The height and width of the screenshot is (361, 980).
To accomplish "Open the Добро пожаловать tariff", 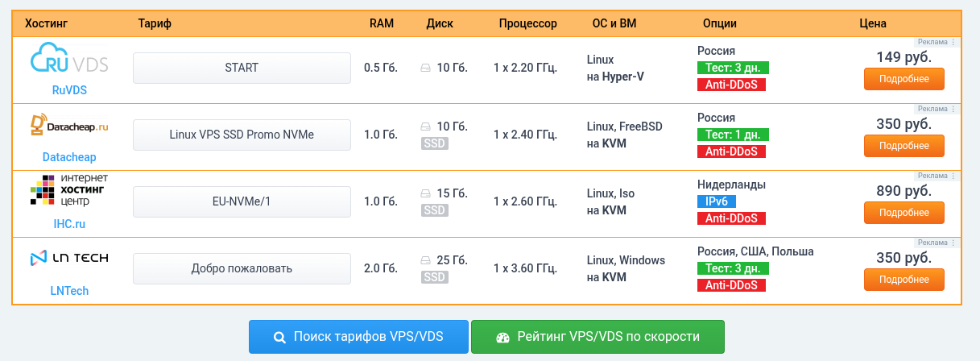I will click(x=242, y=268).
